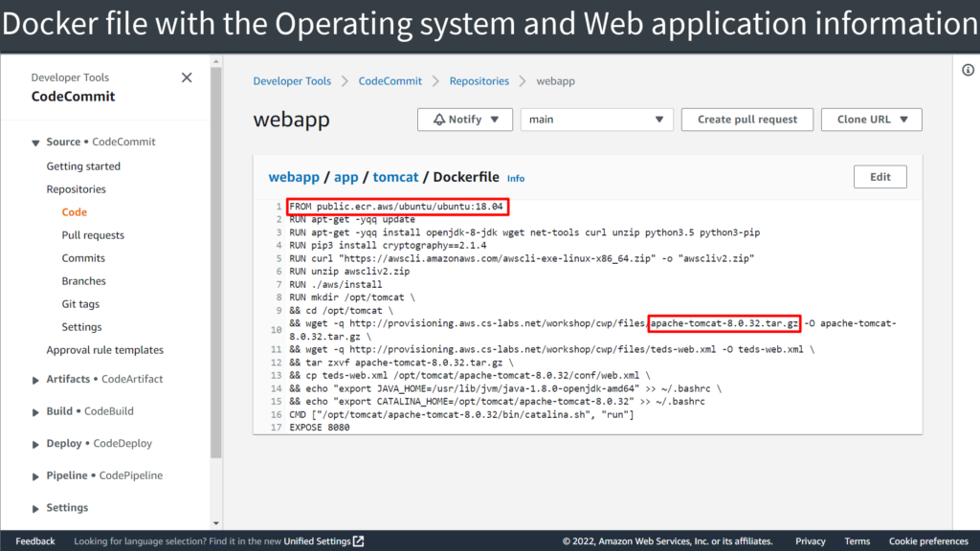
Task: Click the webapp path link
Action: 294,177
